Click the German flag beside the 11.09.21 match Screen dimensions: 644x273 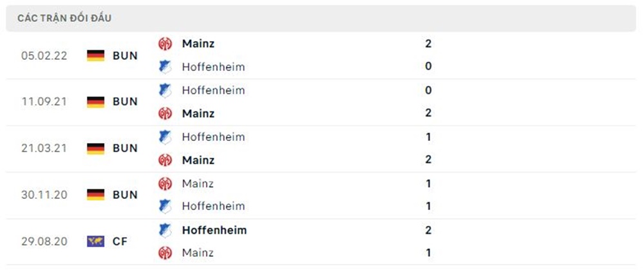[95, 102]
